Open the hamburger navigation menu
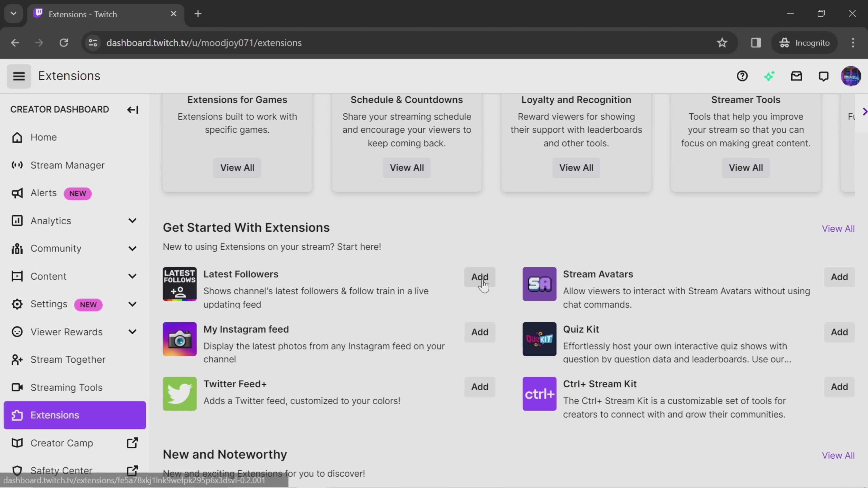The height and width of the screenshot is (488, 868). click(x=19, y=76)
